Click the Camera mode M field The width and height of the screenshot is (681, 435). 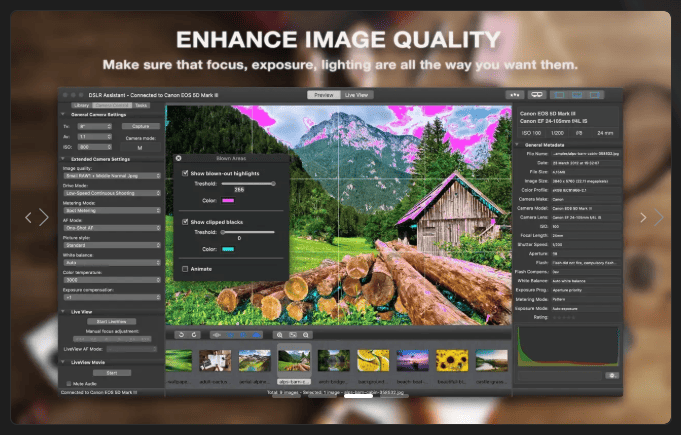pos(140,148)
